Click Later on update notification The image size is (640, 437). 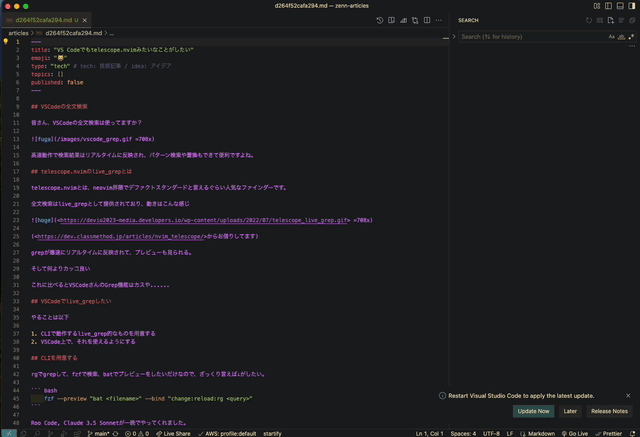(570, 411)
